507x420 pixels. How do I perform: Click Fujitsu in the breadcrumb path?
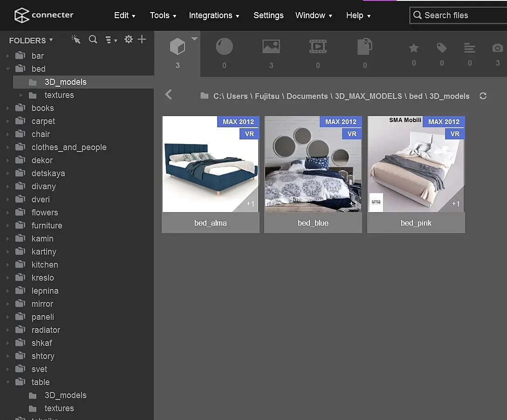point(267,96)
